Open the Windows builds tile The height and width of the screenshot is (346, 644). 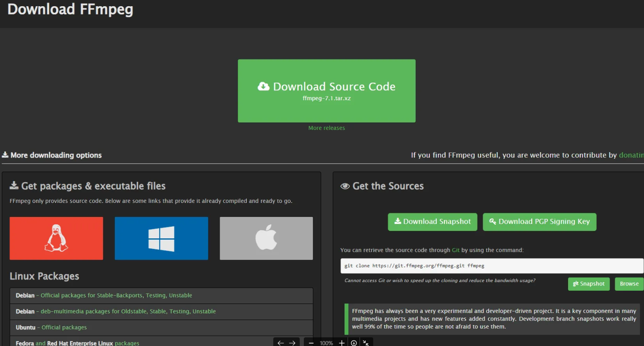pos(161,238)
